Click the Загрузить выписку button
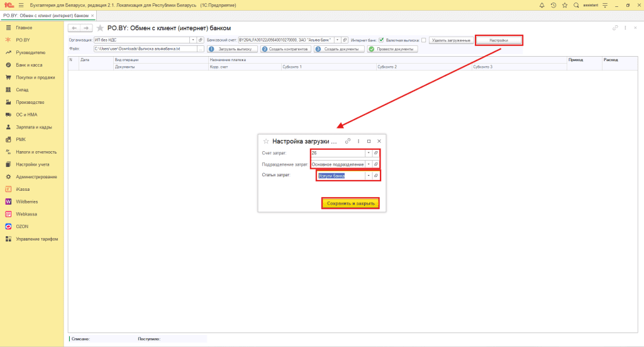 (x=232, y=48)
